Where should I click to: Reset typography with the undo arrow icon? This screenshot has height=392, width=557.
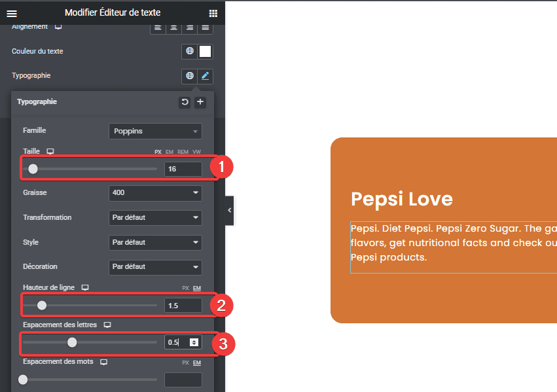point(185,102)
